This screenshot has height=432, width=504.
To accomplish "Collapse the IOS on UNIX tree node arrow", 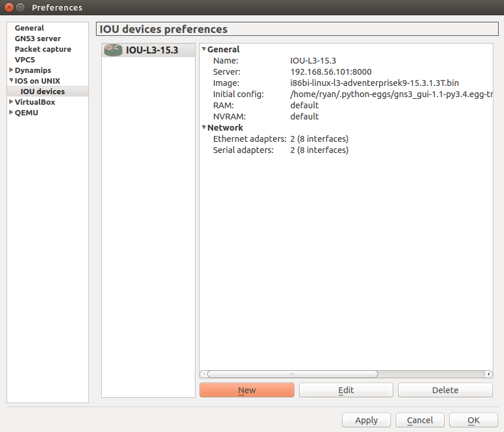I will [x=11, y=80].
